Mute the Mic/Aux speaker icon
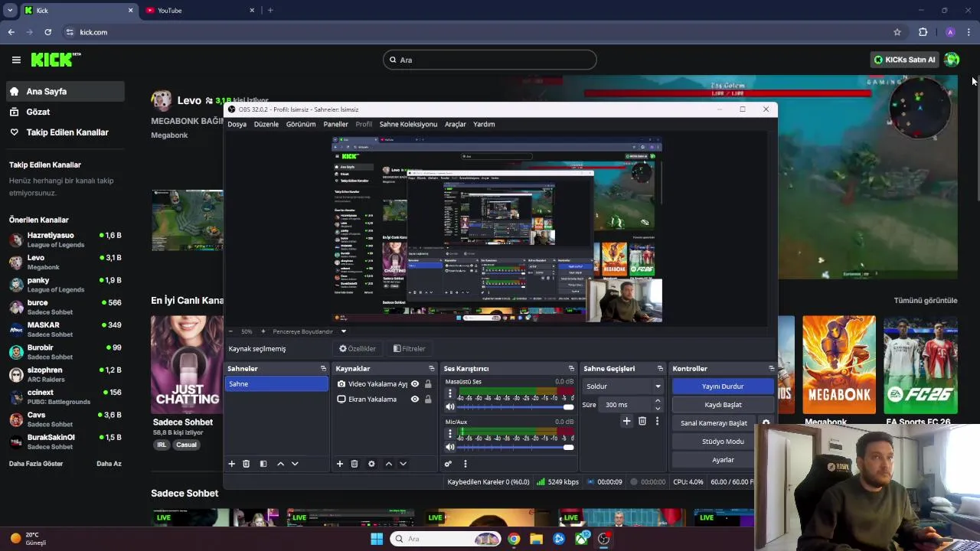 tap(450, 447)
